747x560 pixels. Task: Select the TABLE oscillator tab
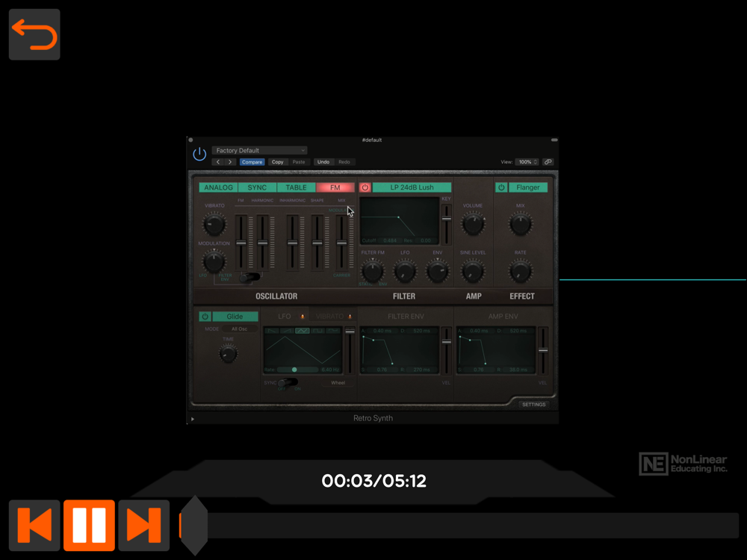click(297, 187)
